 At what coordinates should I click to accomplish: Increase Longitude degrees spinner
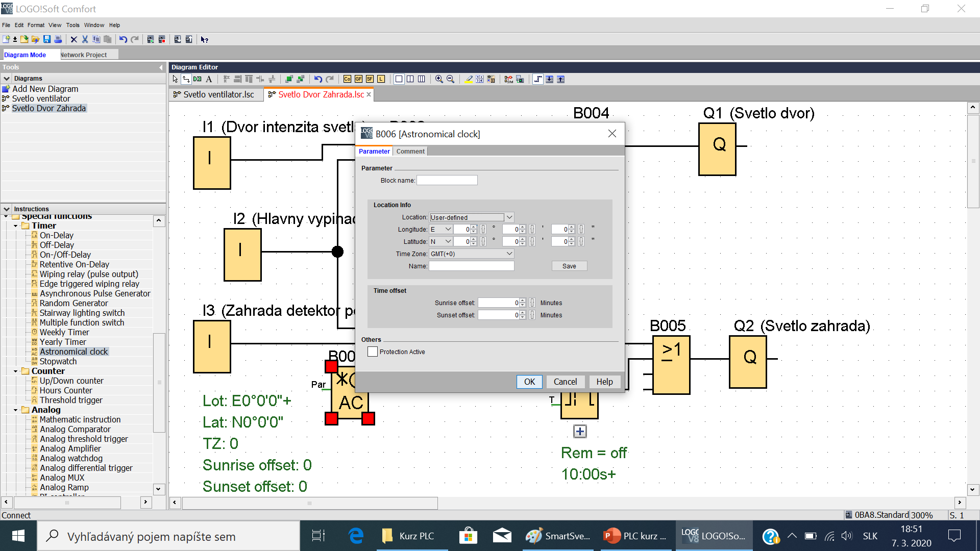coord(474,227)
